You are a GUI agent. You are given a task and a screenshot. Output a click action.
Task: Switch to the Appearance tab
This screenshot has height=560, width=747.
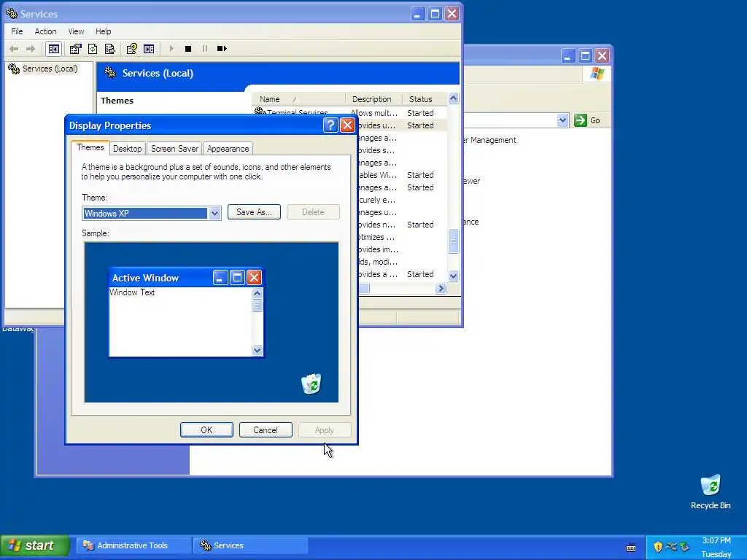(x=228, y=149)
